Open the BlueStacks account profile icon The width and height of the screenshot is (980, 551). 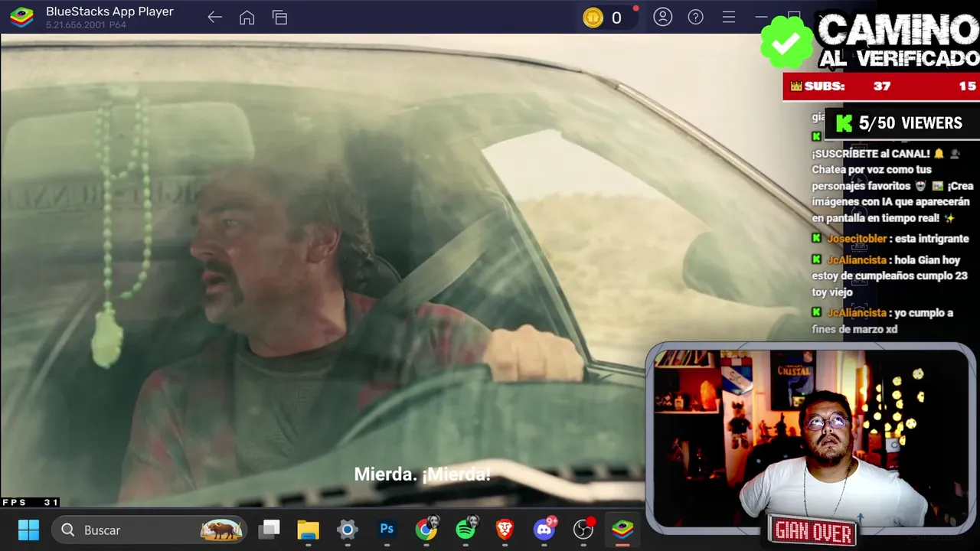(662, 17)
